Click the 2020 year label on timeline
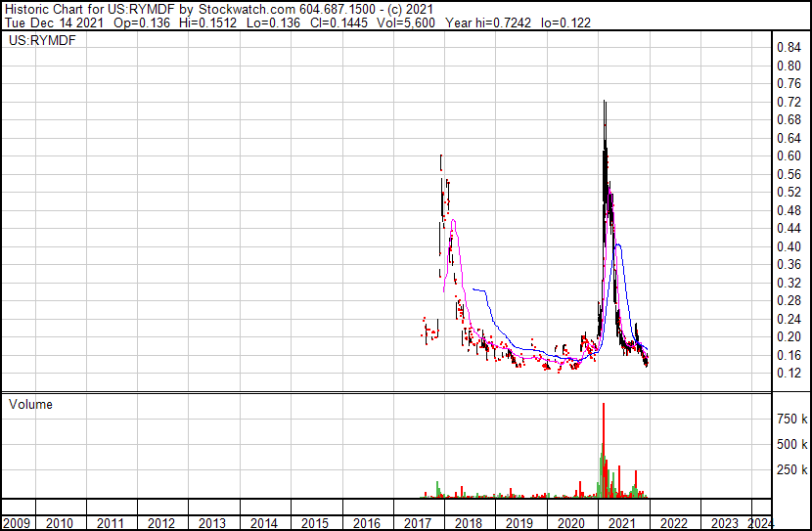The width and height of the screenshot is (812, 531). [x=570, y=523]
